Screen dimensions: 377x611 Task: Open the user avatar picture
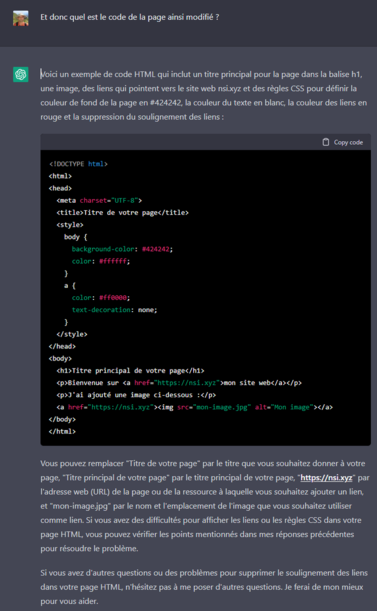pyautogui.click(x=21, y=18)
